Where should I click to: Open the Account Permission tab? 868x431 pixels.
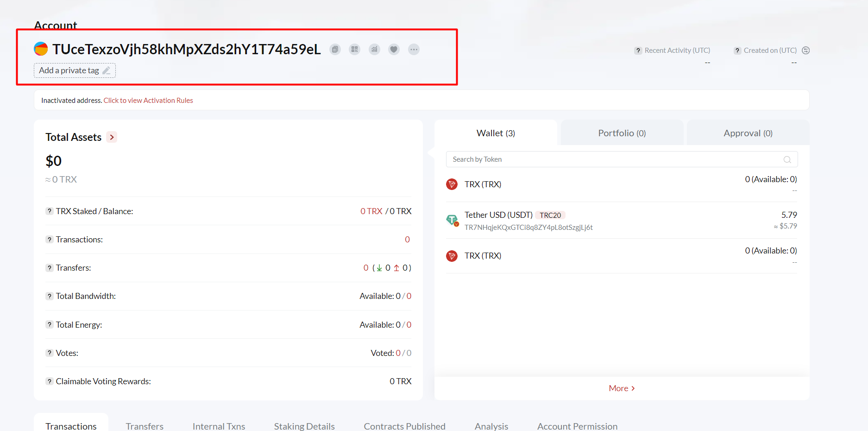click(577, 426)
